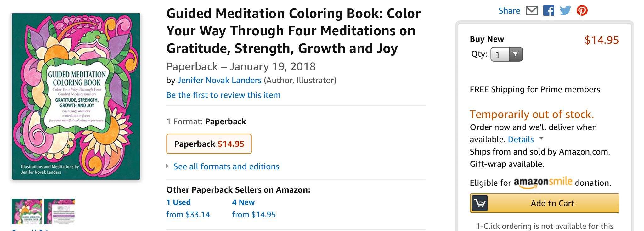
Task: Select the second page preview thumbnail
Action: coord(60,211)
